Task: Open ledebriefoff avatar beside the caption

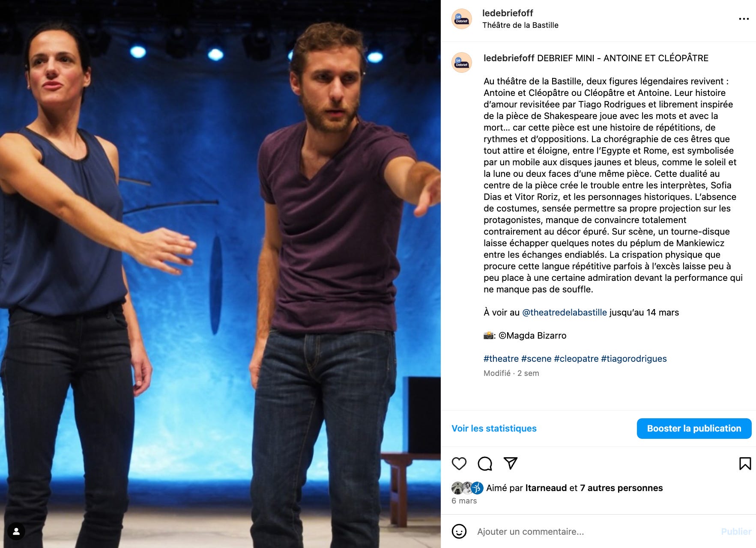Action: click(x=462, y=63)
